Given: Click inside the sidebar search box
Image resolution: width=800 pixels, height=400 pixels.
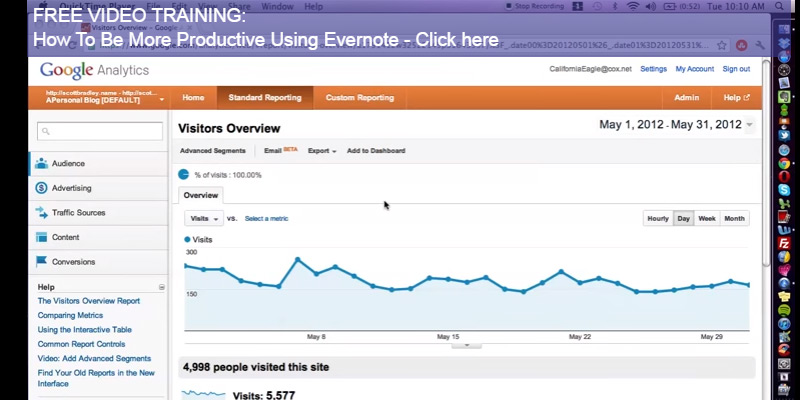Looking at the screenshot, I should point(100,132).
